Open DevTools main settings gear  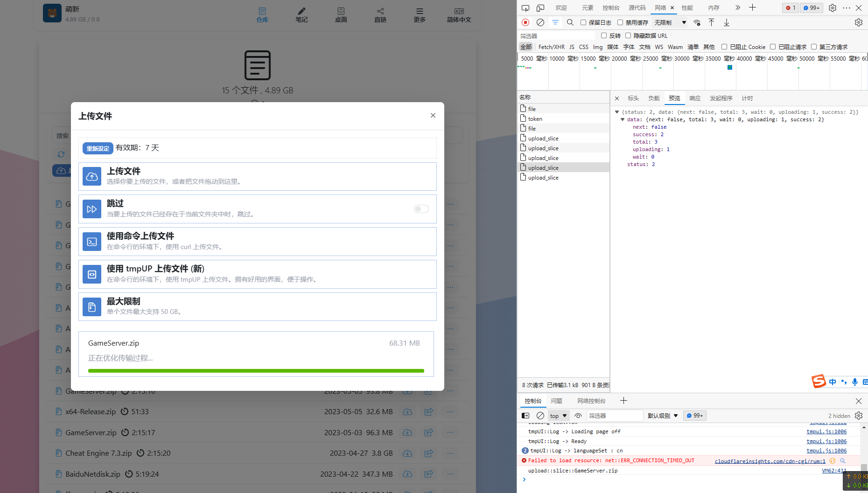(833, 8)
